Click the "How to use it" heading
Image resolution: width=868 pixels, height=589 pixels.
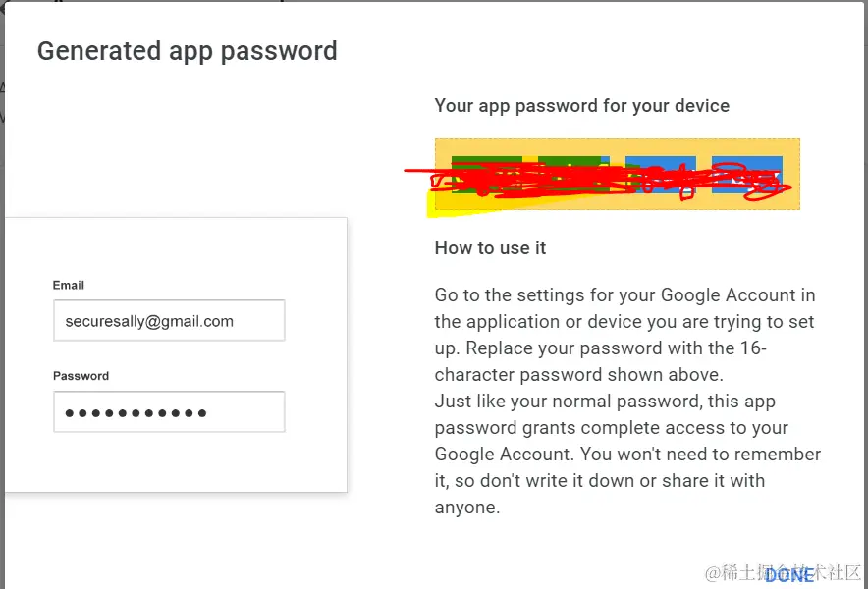[491, 247]
